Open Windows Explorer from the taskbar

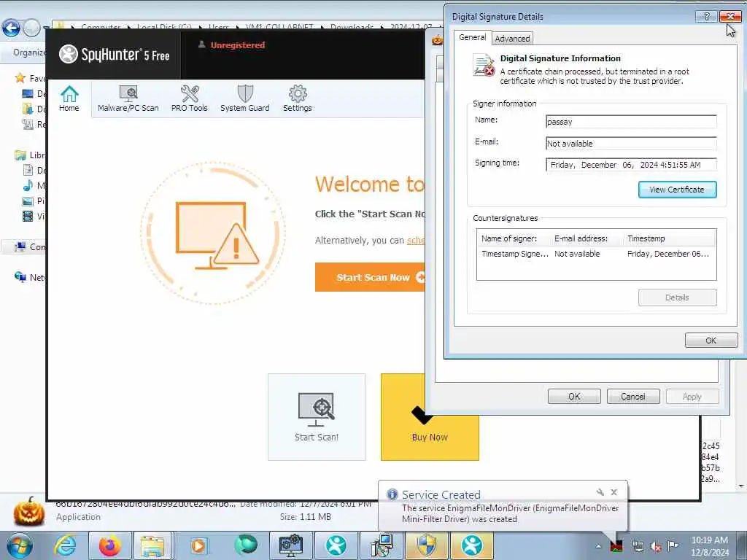tap(152, 545)
